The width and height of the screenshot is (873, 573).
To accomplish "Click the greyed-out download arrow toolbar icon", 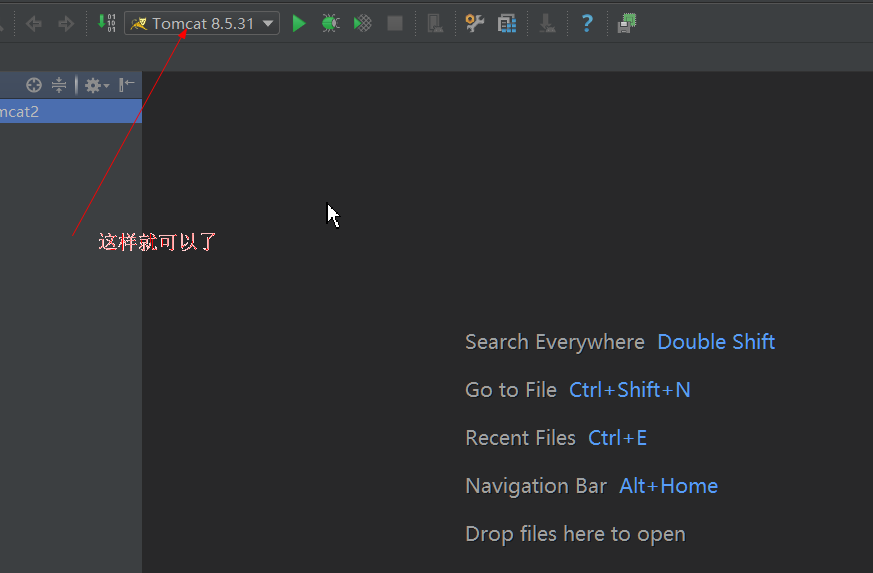I will (547, 23).
